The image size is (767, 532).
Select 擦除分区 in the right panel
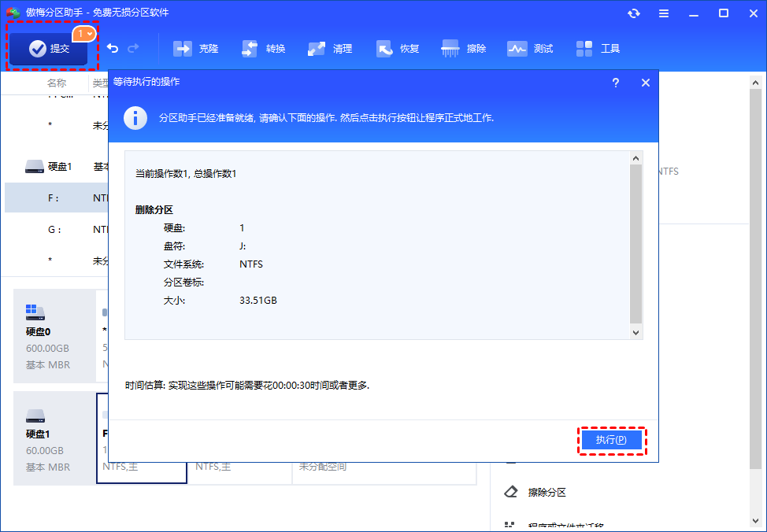tap(547, 493)
